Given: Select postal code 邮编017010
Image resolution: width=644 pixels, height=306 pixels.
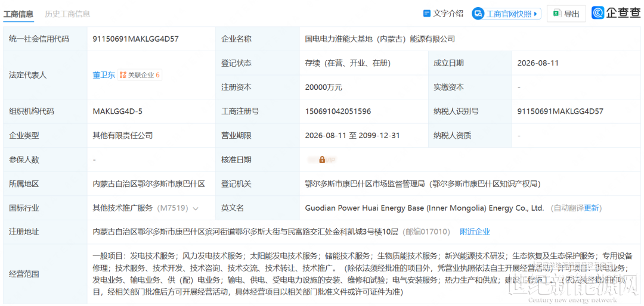Looking at the screenshot, I should (426, 232).
